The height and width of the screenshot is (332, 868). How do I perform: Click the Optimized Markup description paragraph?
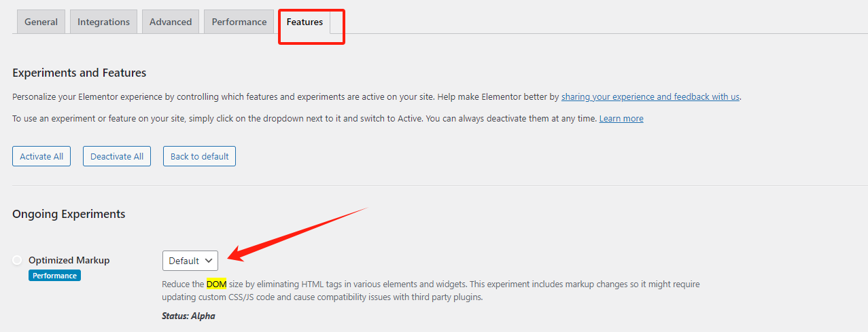click(x=431, y=291)
